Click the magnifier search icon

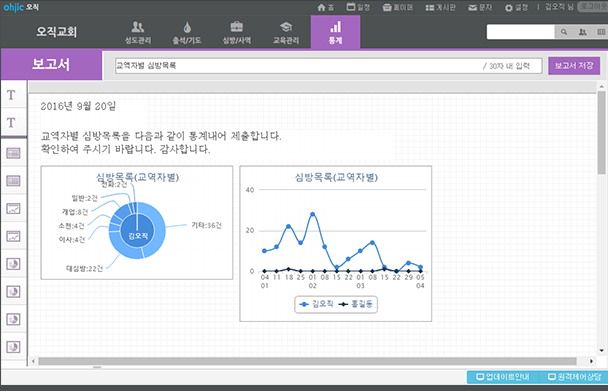[x=564, y=32]
